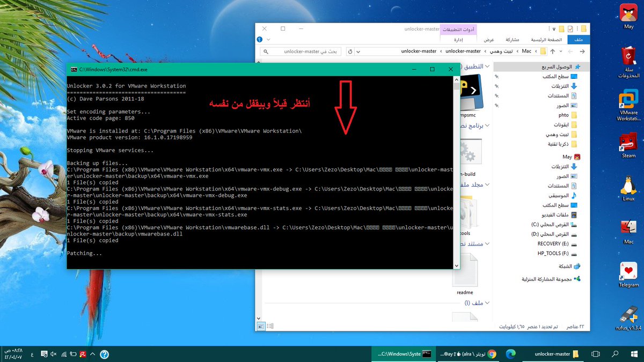Open the View (عرض) ribbon tab
This screenshot has width=644, height=362.
click(x=488, y=40)
